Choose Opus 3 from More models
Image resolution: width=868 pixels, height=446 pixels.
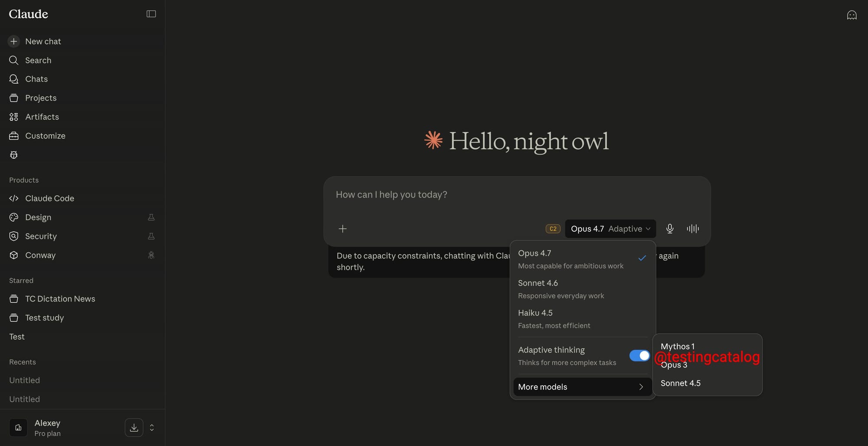coord(707,365)
